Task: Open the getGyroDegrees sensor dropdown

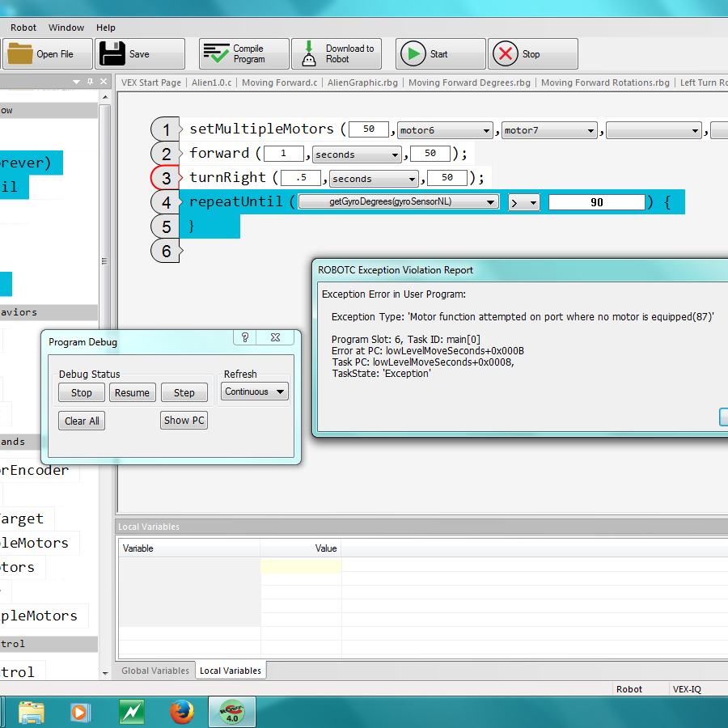Action: point(398,202)
